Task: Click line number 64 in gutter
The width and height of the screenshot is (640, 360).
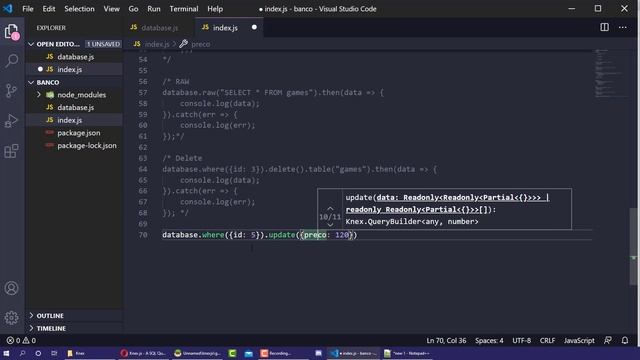Action: coord(142,169)
